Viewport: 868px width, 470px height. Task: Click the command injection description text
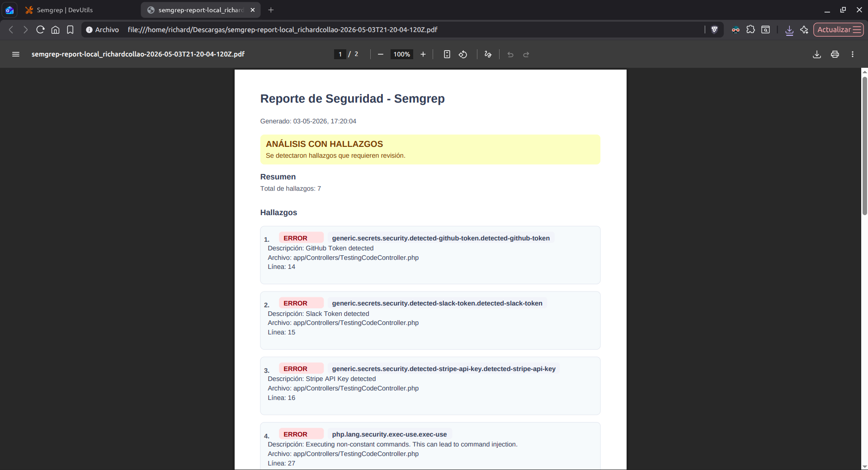point(392,444)
